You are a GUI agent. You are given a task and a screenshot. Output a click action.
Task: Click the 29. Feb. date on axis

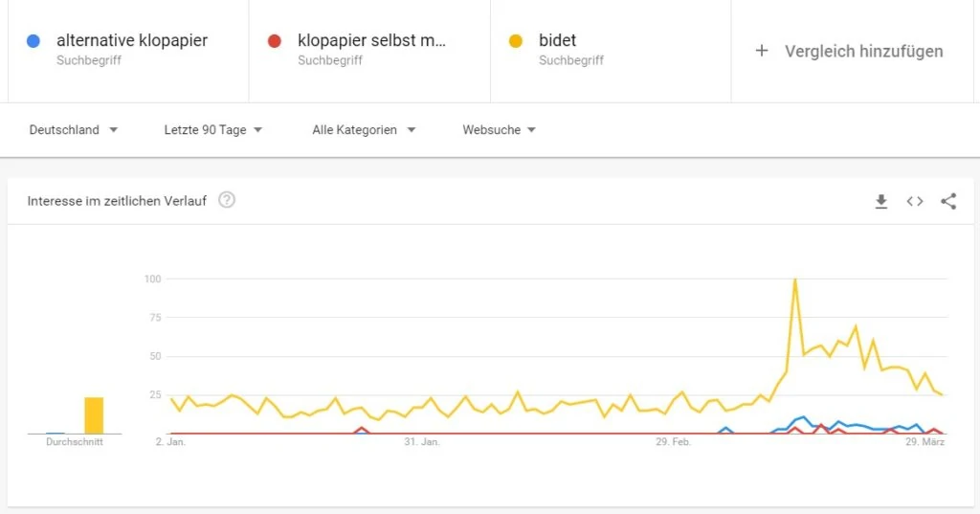673,442
